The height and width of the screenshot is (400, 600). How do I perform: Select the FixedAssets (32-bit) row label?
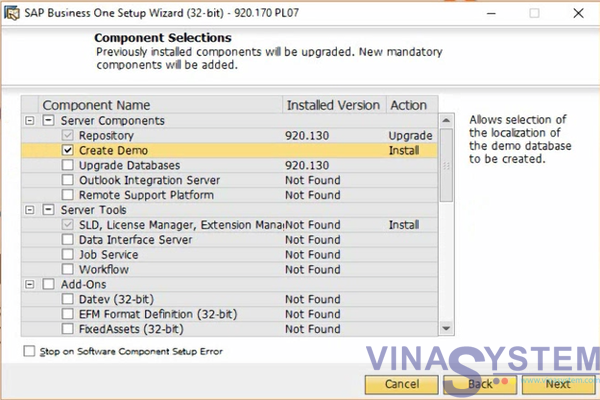tap(131, 329)
